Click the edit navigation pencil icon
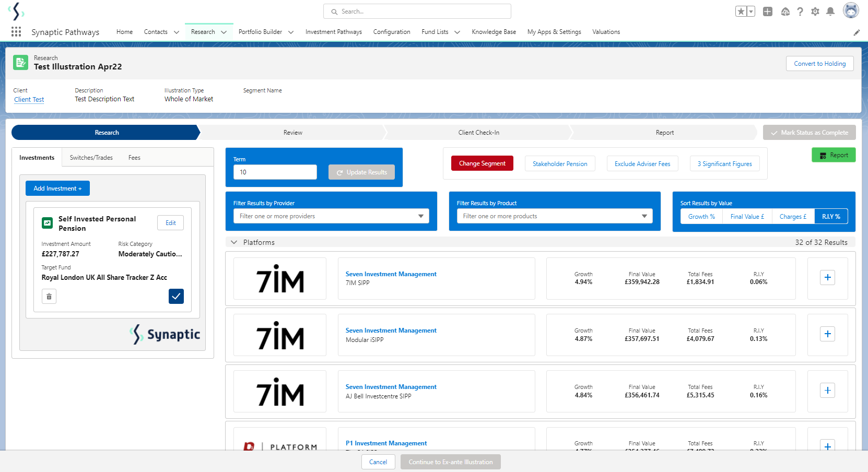 click(x=857, y=32)
